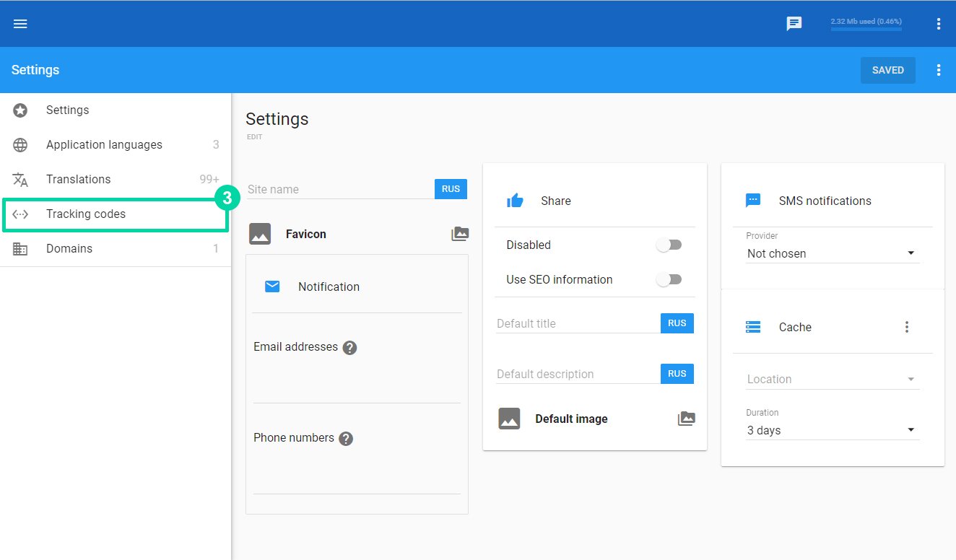Open the Duration dropdown
This screenshot has height=560, width=956.
[x=833, y=430]
